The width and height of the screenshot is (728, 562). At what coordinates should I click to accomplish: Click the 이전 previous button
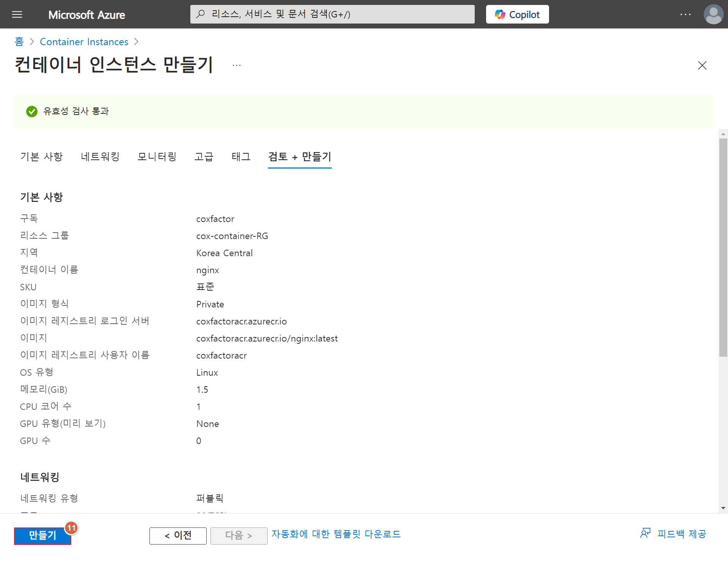(178, 535)
